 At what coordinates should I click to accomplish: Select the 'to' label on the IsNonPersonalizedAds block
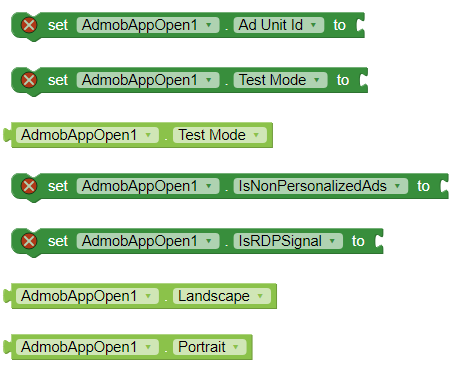click(423, 186)
